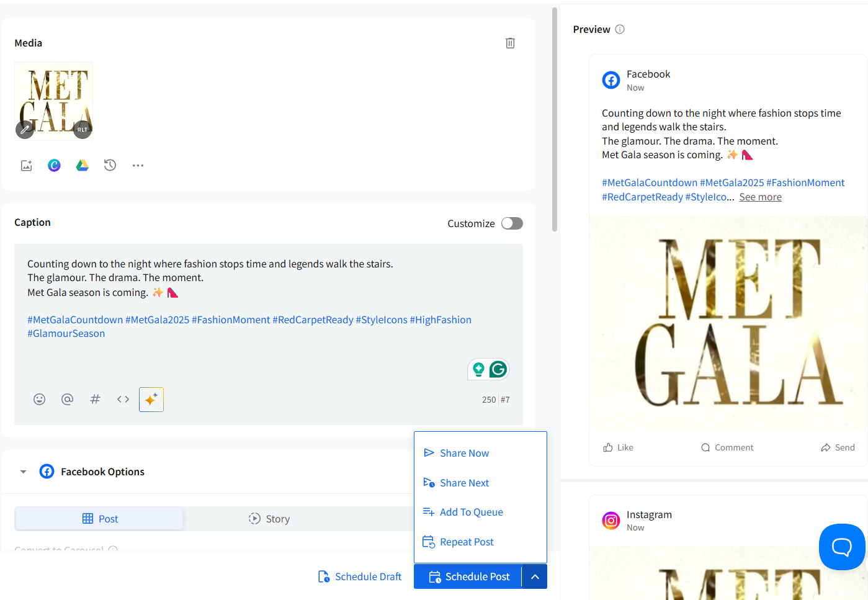Collapse the Facebook Options section
Image resolution: width=868 pixels, height=600 pixels.
[23, 472]
